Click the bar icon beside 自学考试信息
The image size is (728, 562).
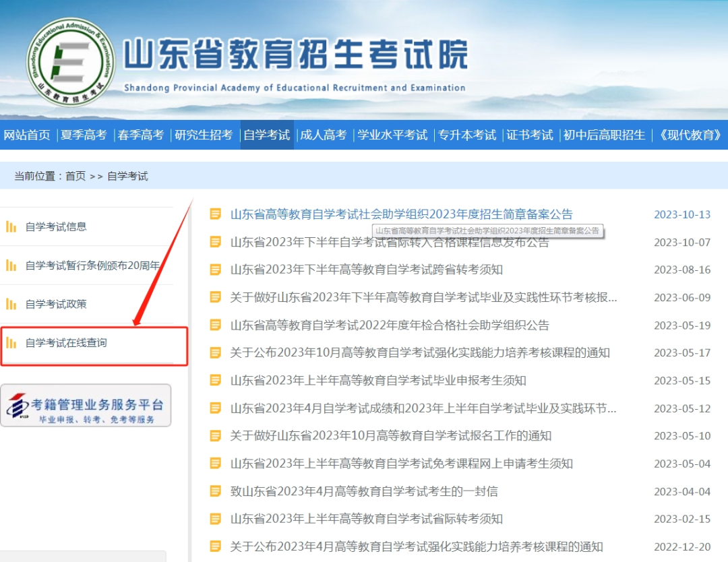pyautogui.click(x=11, y=226)
